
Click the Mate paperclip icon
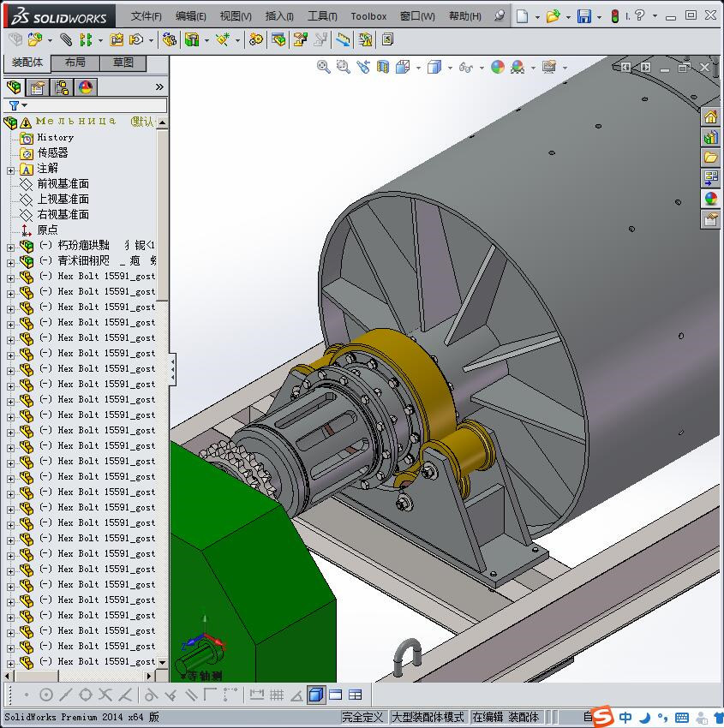tap(66, 40)
